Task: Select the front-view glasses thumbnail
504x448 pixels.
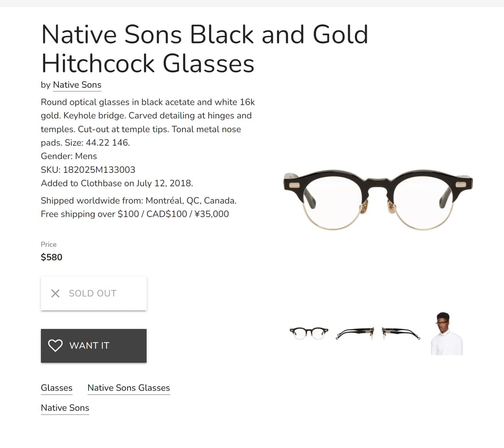Action: pos(309,333)
